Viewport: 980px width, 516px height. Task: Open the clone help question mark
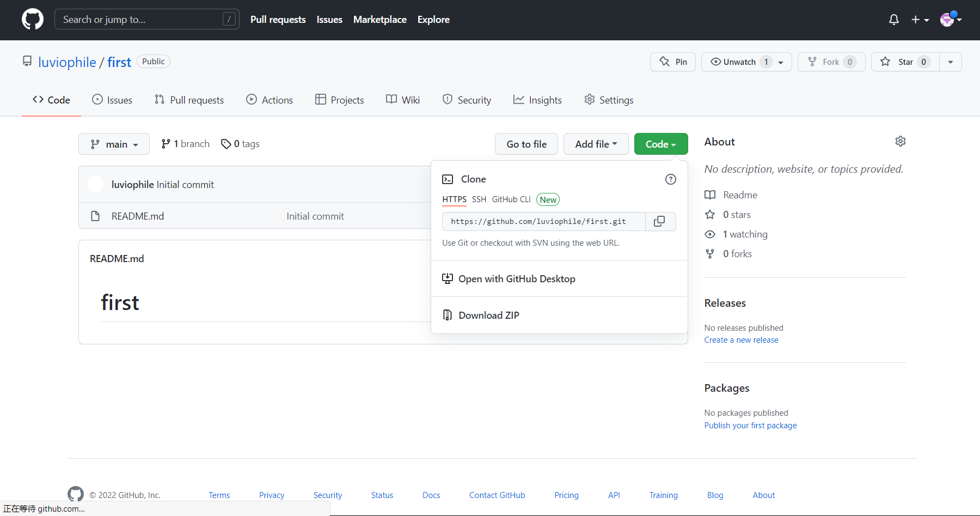pyautogui.click(x=671, y=179)
